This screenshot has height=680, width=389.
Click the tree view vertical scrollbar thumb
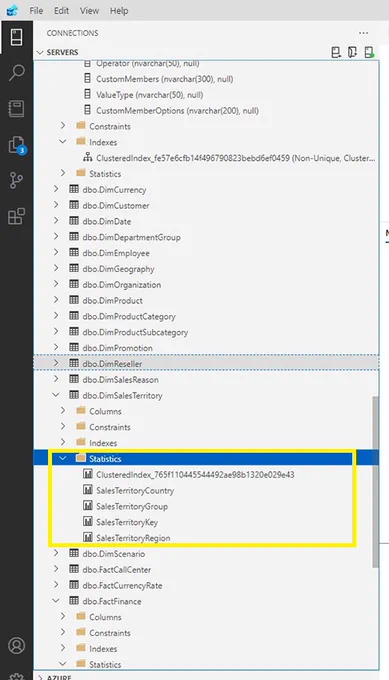(375, 481)
